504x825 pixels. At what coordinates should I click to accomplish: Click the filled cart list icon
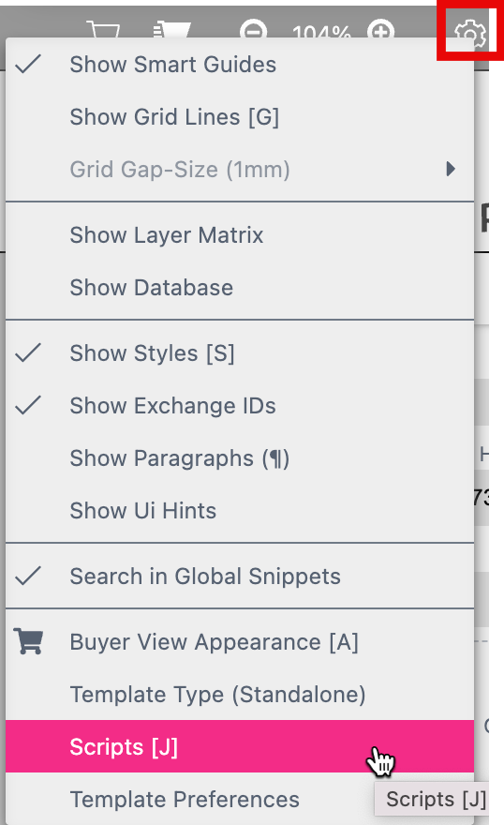point(171,29)
